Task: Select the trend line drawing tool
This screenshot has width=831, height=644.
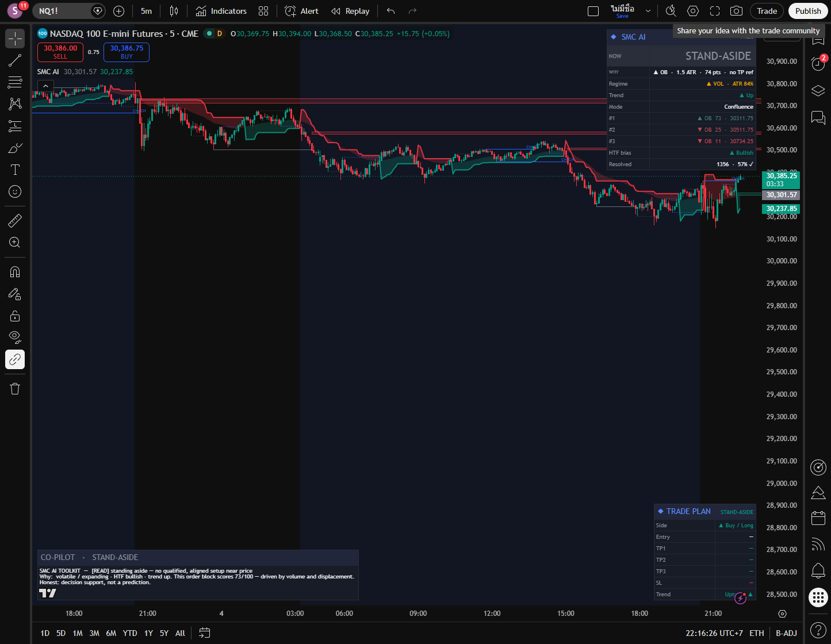Action: (x=15, y=60)
